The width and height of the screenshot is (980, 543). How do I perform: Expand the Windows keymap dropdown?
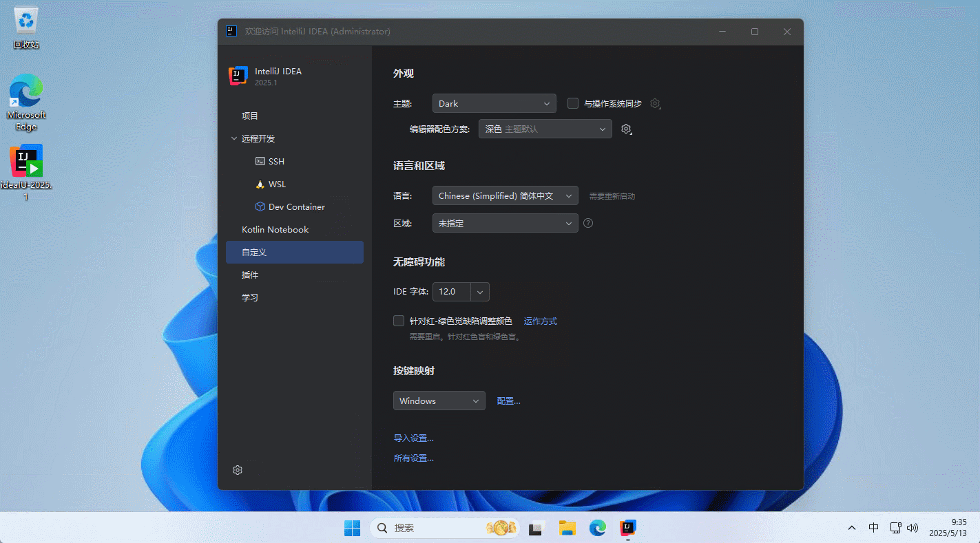(439, 401)
